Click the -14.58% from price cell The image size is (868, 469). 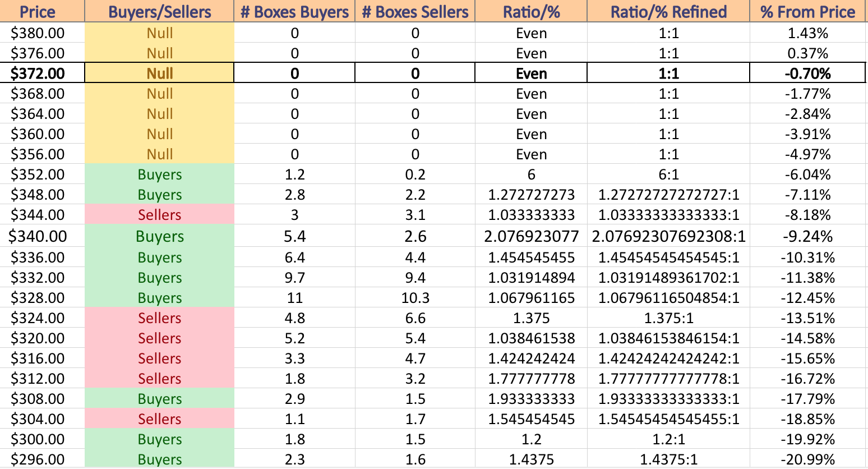(x=808, y=338)
